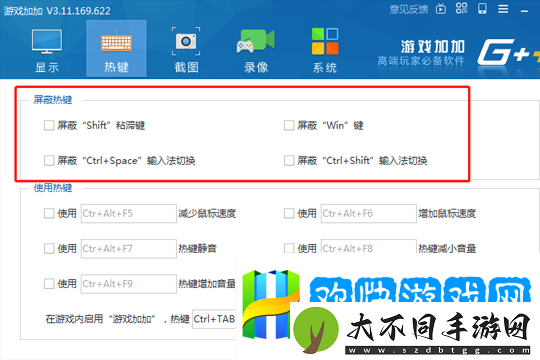Switch to the 截图 screenshot tab
The height and width of the screenshot is (360, 540).
(186, 49)
